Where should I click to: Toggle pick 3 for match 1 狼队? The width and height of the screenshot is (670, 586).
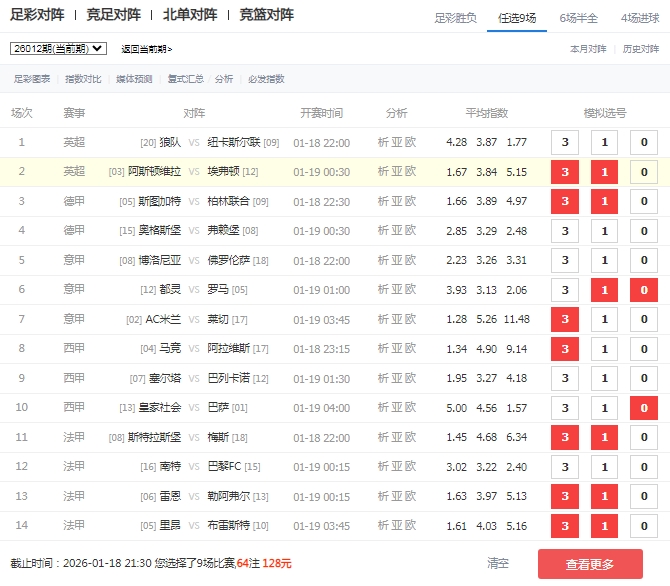(x=565, y=143)
